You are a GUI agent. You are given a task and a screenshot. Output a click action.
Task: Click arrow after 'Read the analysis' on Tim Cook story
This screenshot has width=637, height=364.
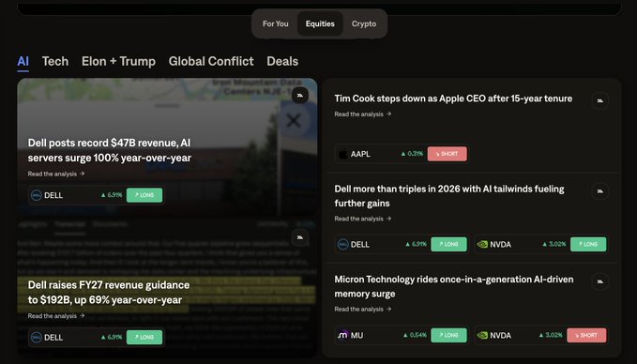click(388, 114)
